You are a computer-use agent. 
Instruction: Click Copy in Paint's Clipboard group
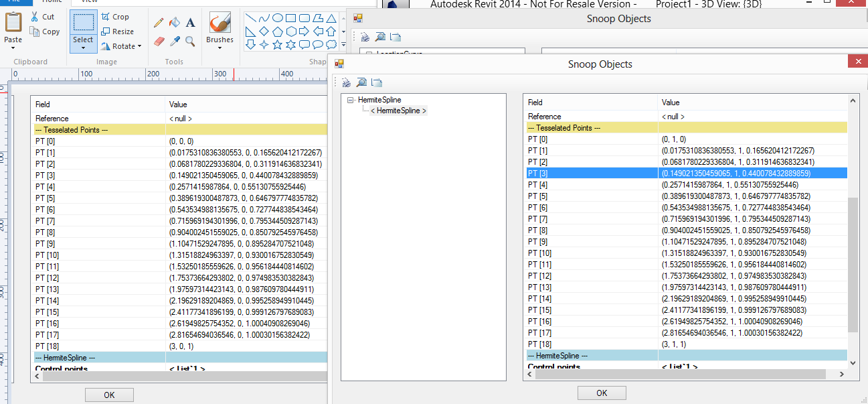click(45, 31)
